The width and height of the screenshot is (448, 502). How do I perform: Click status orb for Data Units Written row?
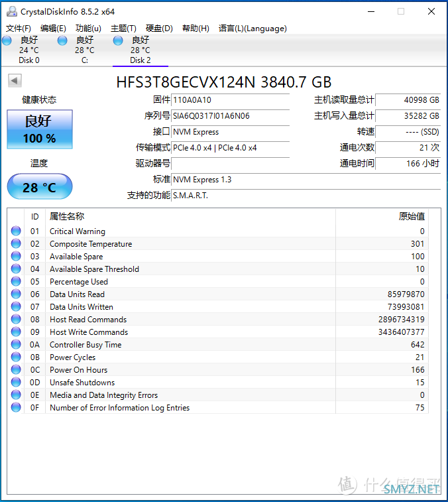[x=16, y=307]
